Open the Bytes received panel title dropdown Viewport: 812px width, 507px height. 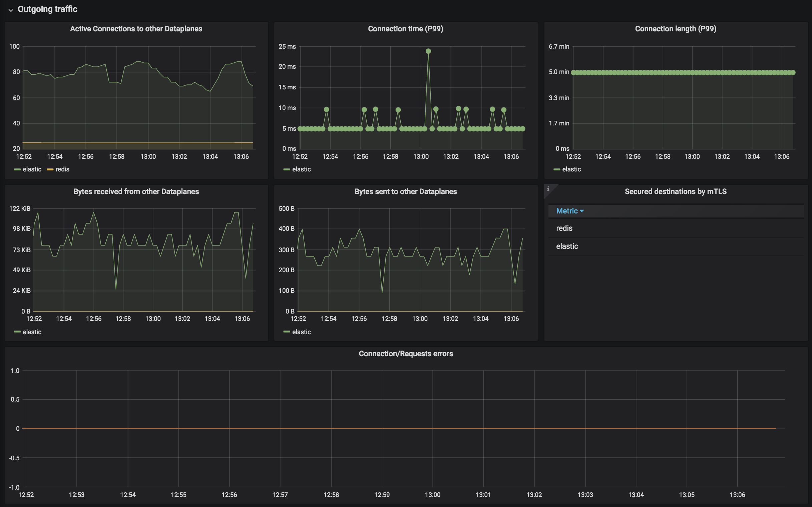tap(136, 191)
